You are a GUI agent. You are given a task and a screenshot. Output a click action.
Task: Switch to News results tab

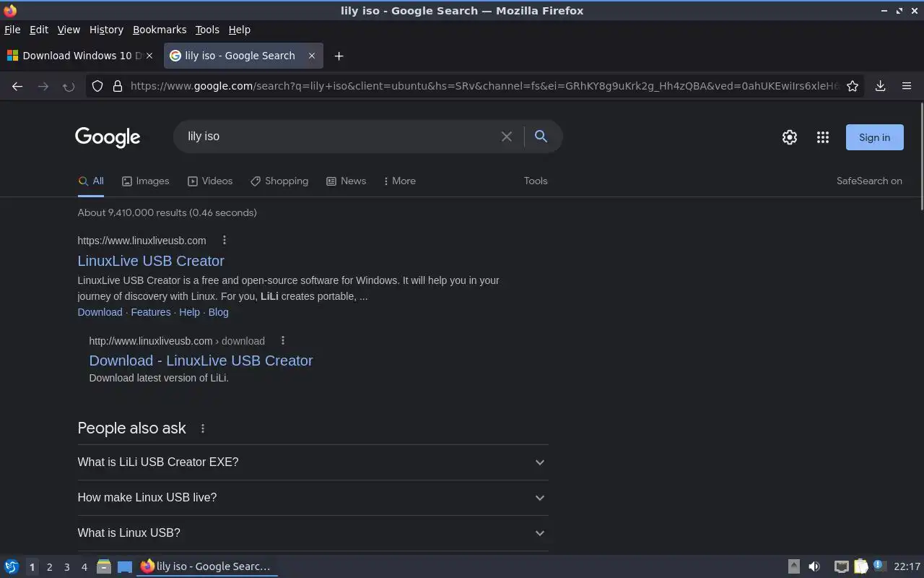[346, 181]
